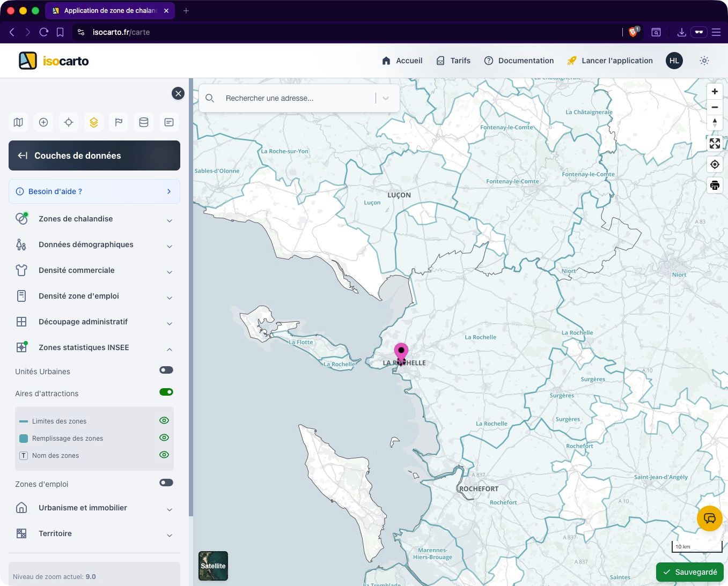Enable the Unités Urbaines toggle

166,370
